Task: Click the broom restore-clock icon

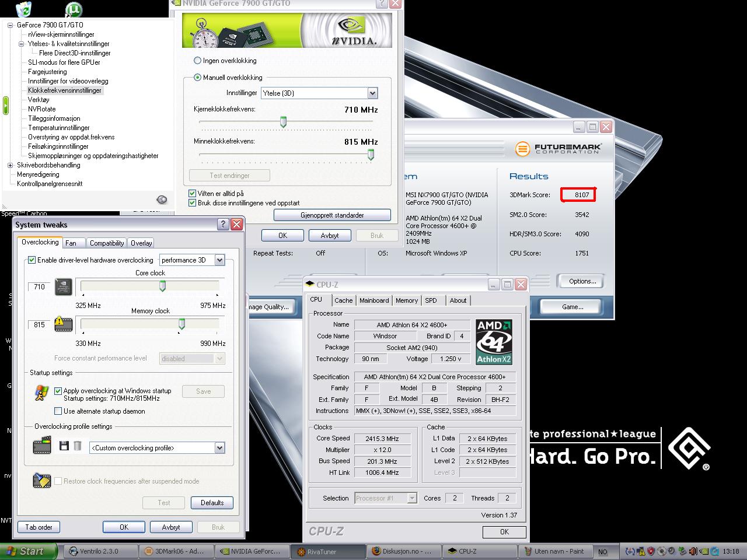Action: [x=41, y=481]
